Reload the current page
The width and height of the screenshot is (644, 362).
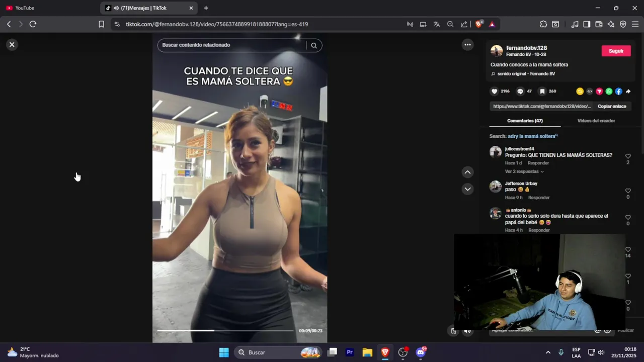33,24
